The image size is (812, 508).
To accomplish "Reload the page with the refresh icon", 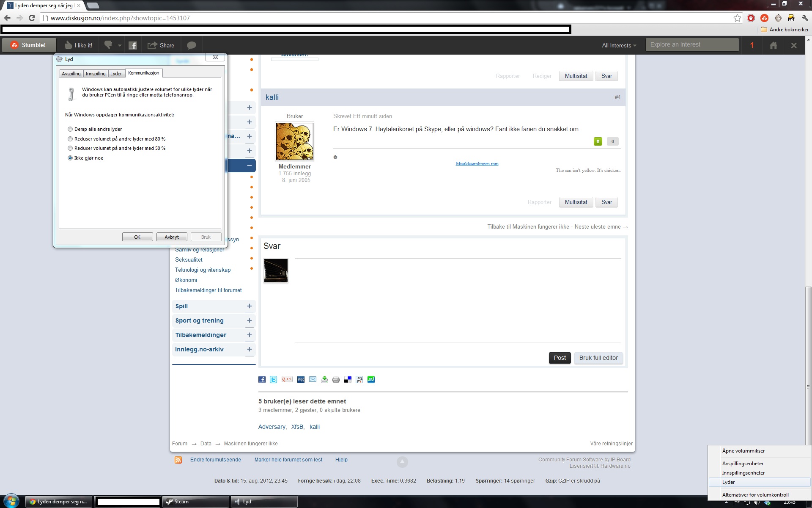I will pos(32,18).
